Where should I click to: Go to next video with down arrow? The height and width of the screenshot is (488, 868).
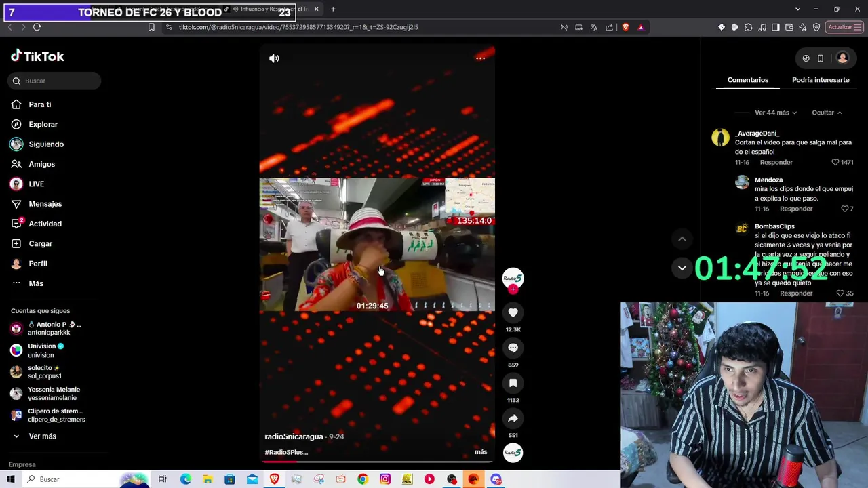click(682, 268)
